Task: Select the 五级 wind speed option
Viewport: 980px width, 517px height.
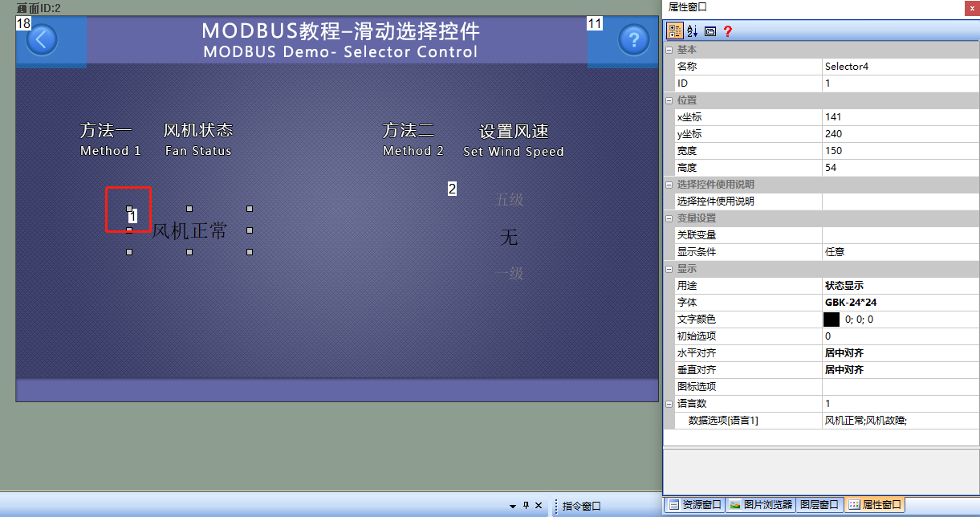Action: click(509, 200)
